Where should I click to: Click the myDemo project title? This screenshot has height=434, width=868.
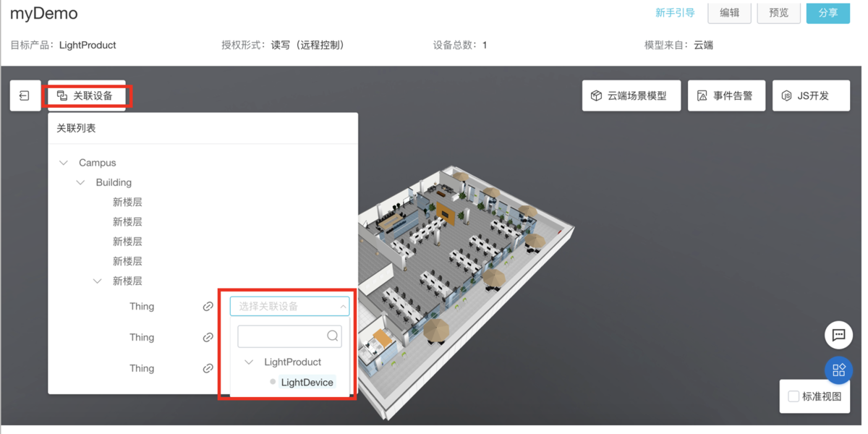coord(44,14)
